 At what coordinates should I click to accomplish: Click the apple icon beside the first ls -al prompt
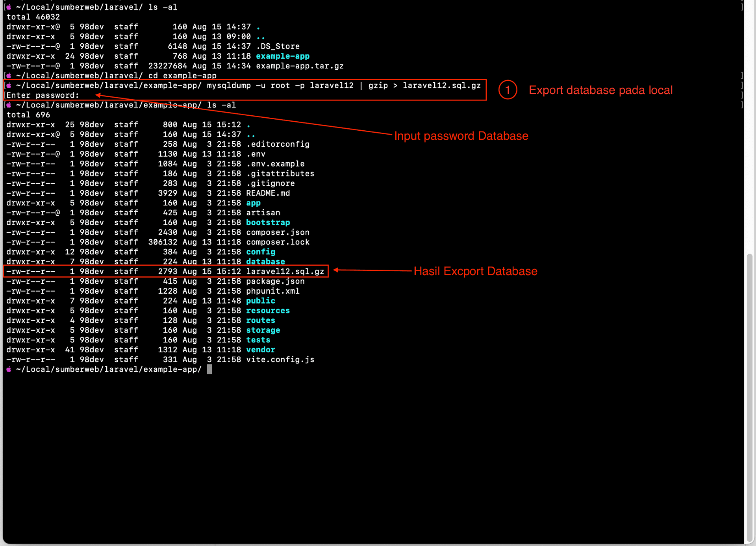coord(9,7)
